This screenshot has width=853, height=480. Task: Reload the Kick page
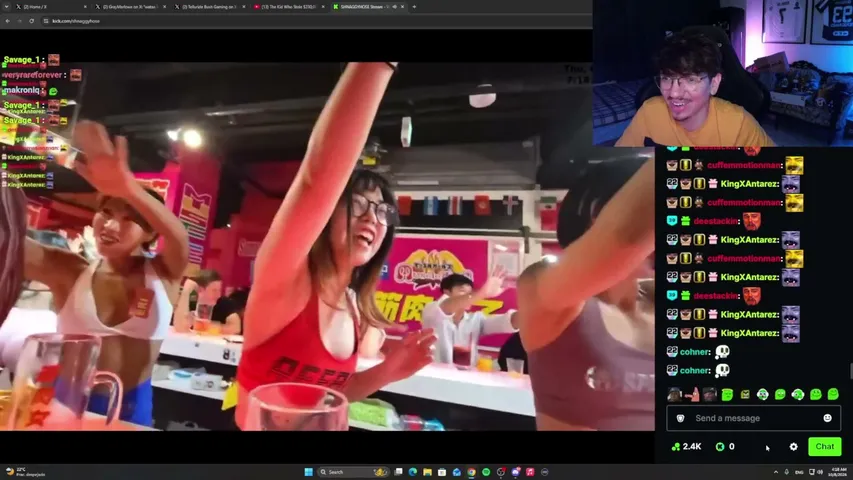click(32, 21)
